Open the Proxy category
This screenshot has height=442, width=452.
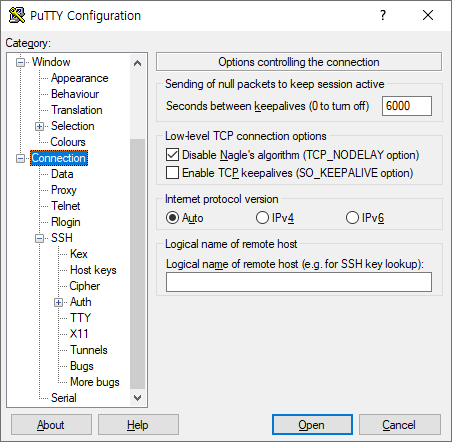click(64, 190)
